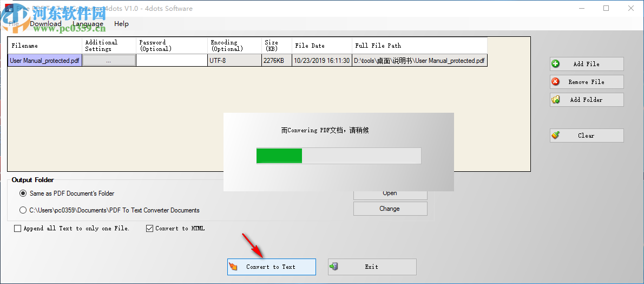
Task: Click the Encoding (Optional) column header
Action: pos(235,46)
